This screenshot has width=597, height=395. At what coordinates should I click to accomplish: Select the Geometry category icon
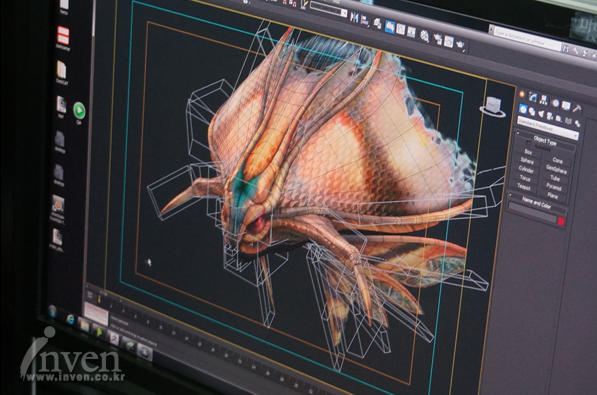[523, 109]
